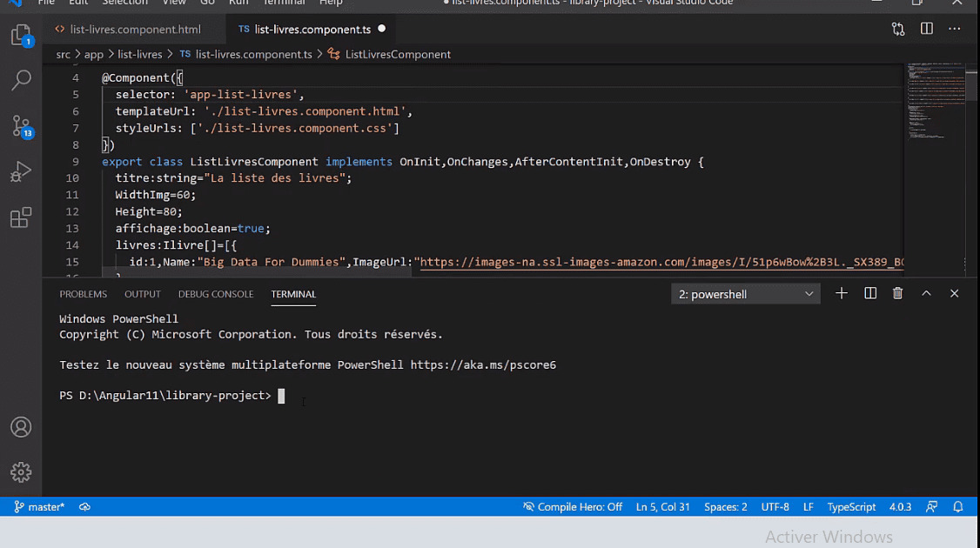
Task: Go to line via Ln 5, Col 31 indicator
Action: (x=662, y=507)
